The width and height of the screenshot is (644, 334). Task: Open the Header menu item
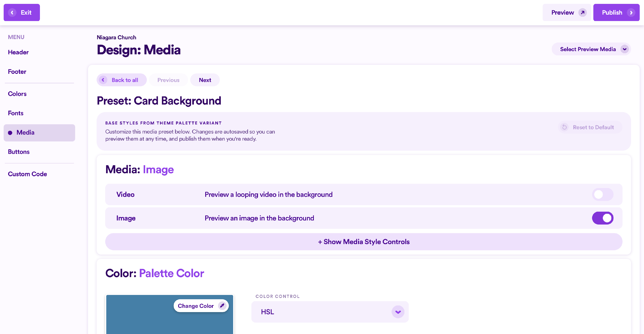coord(18,52)
